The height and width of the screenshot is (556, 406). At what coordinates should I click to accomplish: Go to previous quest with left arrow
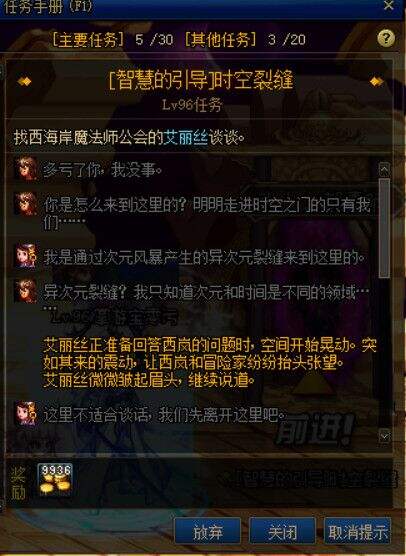point(24,82)
